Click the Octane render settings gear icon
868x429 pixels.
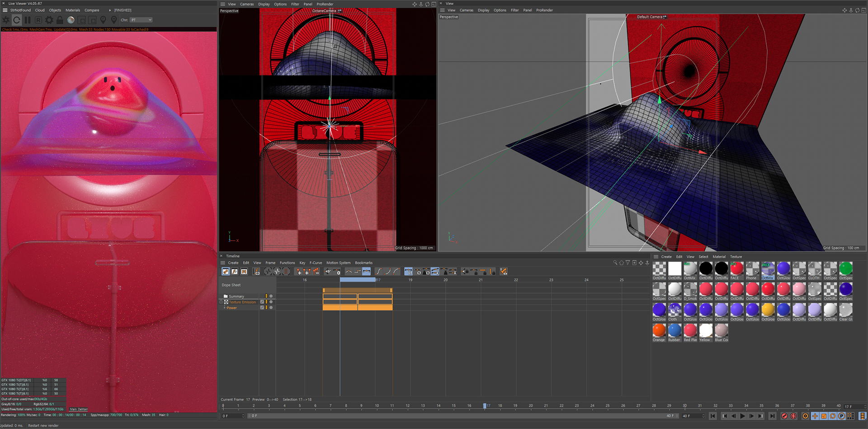pyautogui.click(x=49, y=20)
